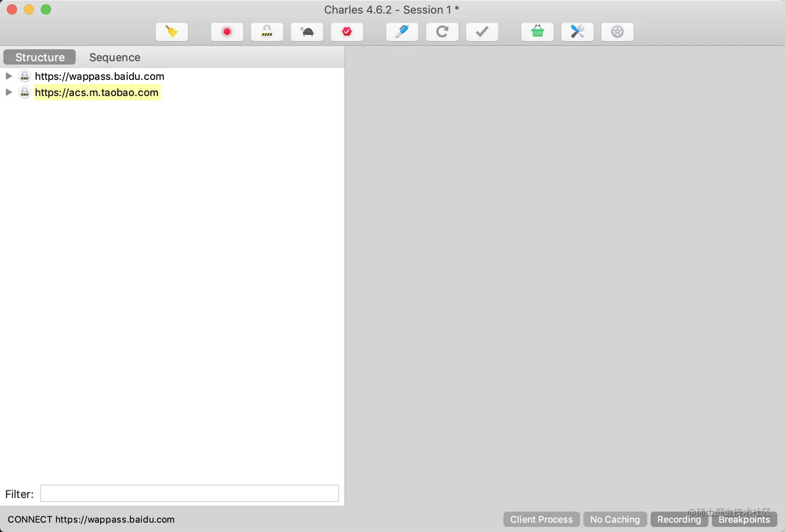
Task: Click the CONNECT https://wappass.baidu.com status text
Action: [x=91, y=520]
